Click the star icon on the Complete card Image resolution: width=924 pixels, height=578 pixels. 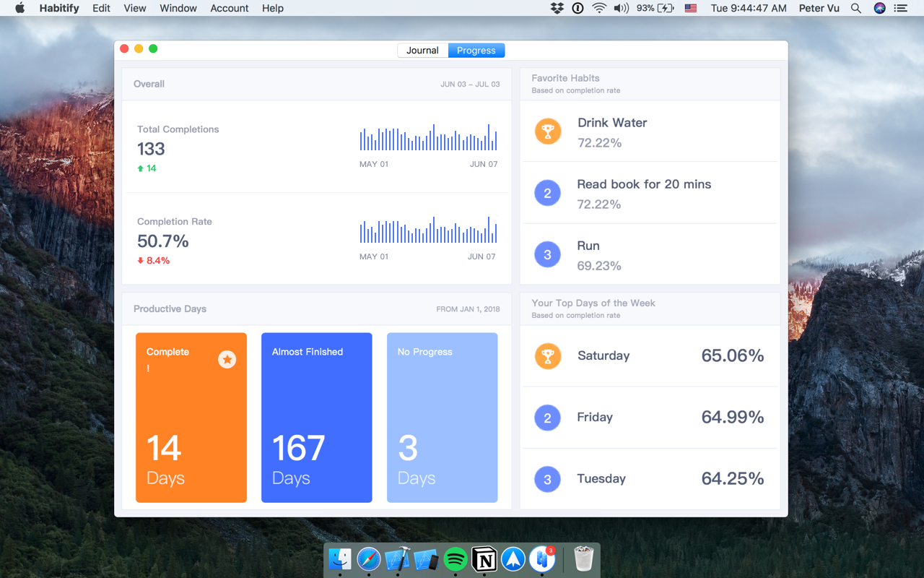(227, 359)
